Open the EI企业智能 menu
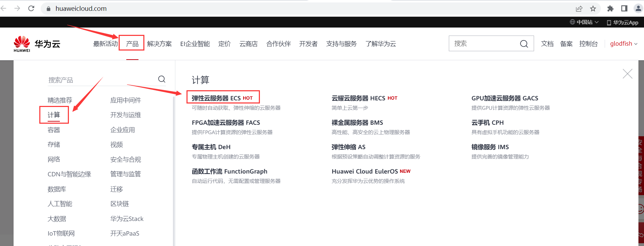Image resolution: width=644 pixels, height=246 pixels. point(195,44)
